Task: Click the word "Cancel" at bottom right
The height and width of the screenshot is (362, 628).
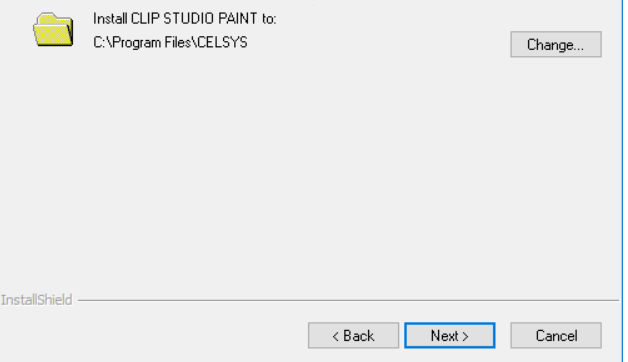Action: tap(556, 336)
